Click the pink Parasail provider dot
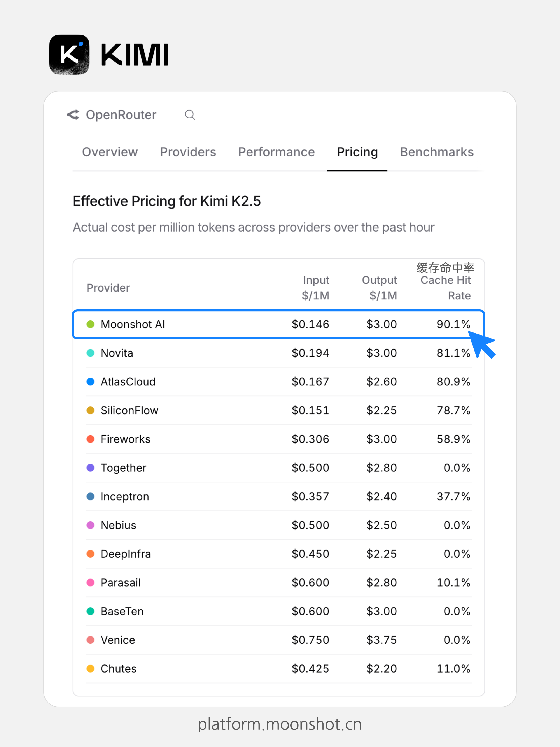This screenshot has width=560, height=747. tap(91, 582)
